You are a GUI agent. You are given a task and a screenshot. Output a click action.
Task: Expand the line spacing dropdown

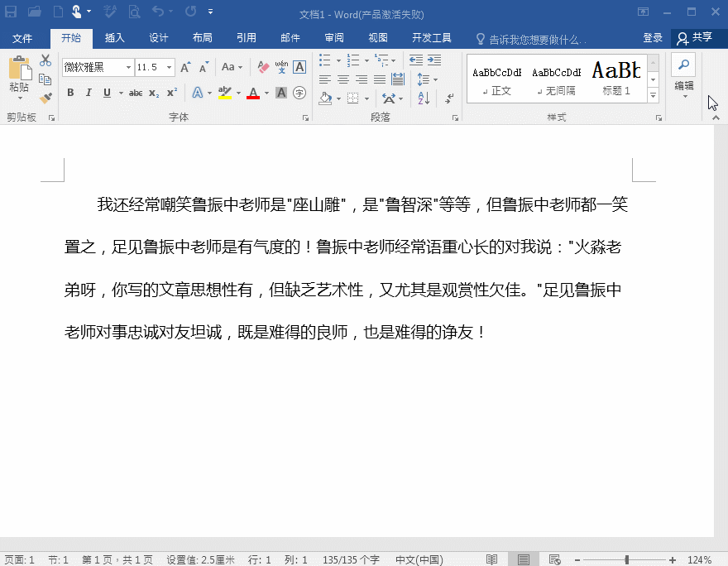[x=435, y=79]
